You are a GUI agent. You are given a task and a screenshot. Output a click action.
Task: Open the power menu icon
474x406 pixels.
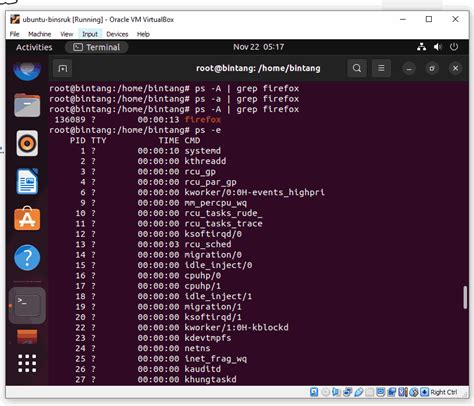point(454,47)
